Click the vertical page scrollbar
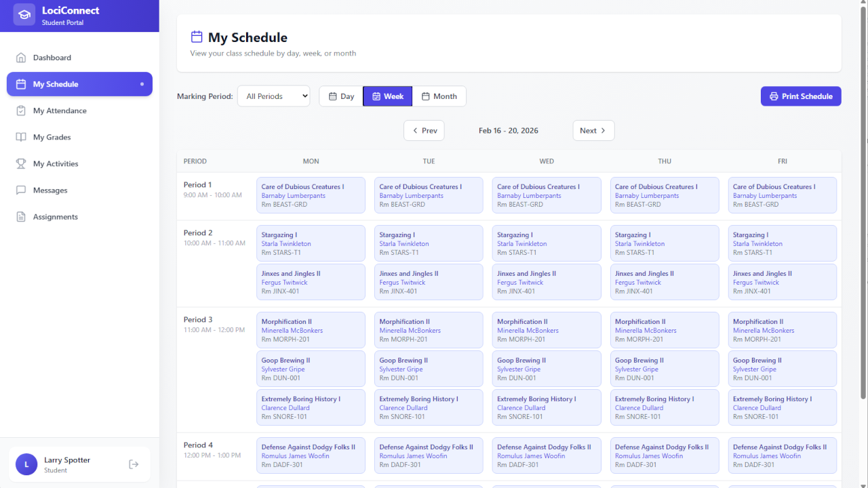Screen dimensions: 868x488 pyautogui.click(x=863, y=203)
